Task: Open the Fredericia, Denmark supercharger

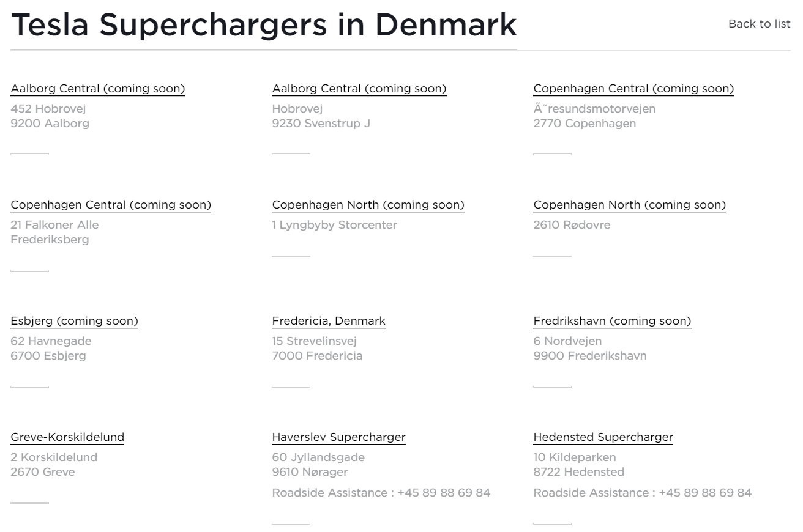Action: tap(329, 321)
